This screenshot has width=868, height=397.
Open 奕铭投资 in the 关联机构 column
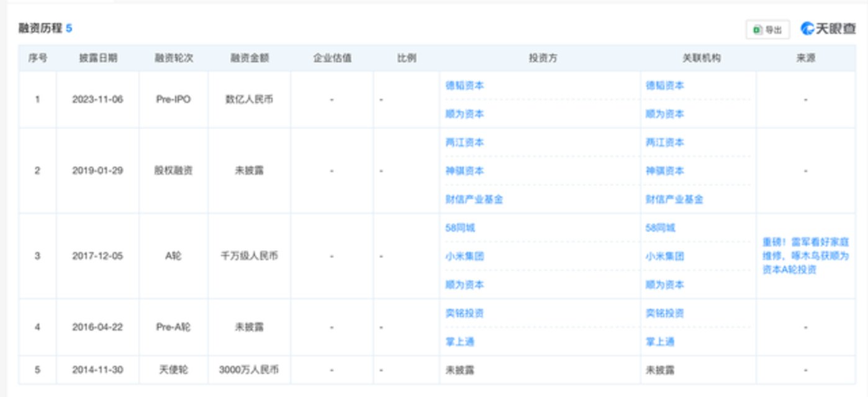pos(664,313)
